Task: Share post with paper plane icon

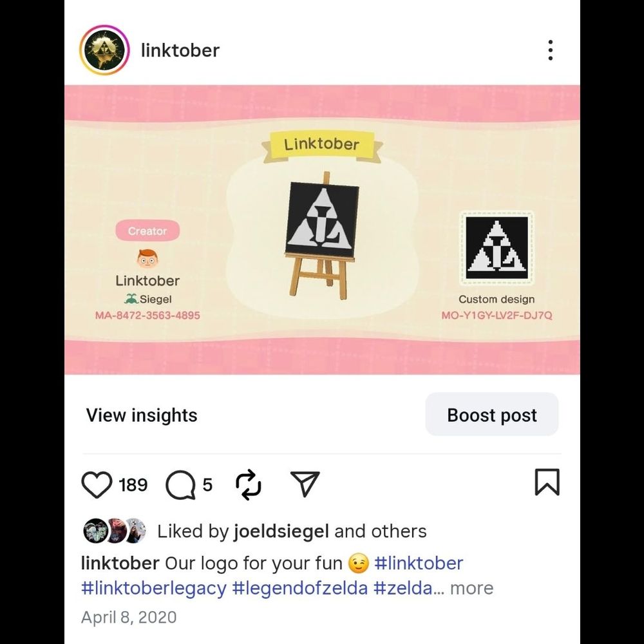Action: click(x=305, y=484)
